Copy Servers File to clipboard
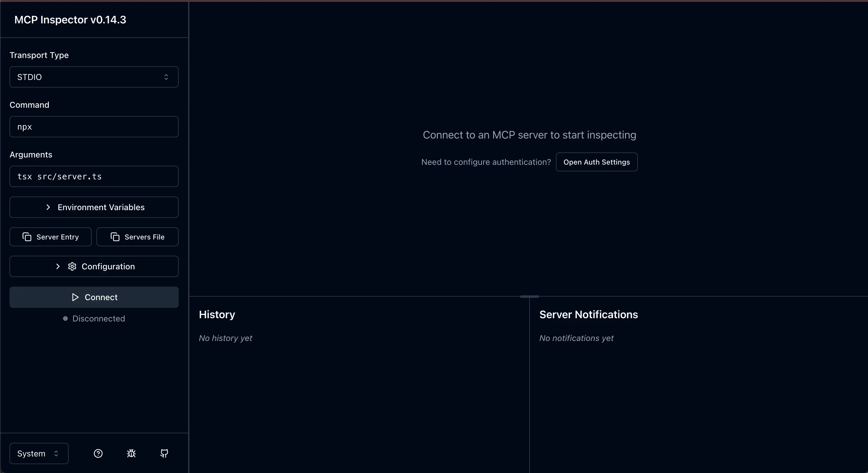The image size is (868, 473). click(138, 237)
